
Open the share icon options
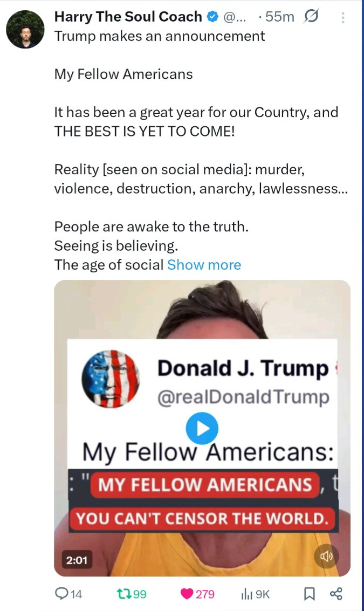(x=336, y=593)
